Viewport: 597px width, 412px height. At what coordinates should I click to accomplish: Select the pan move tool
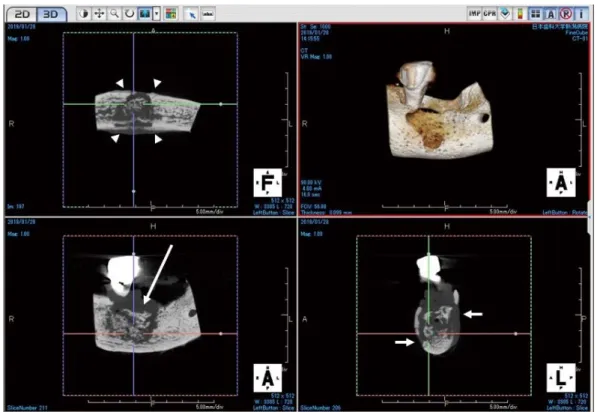tap(99, 14)
